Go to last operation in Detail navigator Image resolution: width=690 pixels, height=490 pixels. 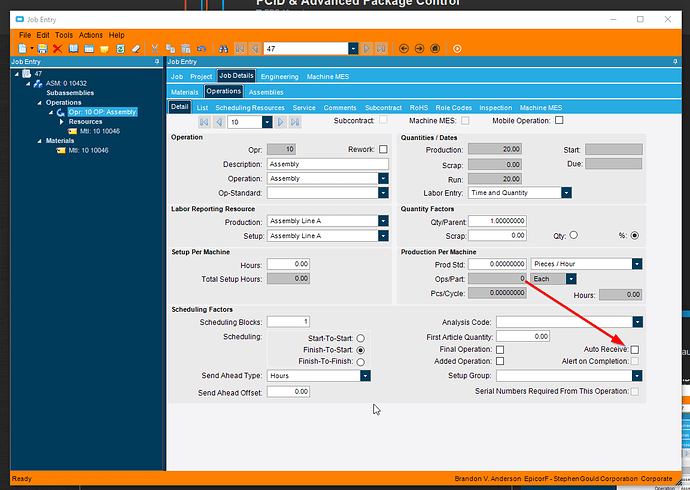[x=295, y=122]
